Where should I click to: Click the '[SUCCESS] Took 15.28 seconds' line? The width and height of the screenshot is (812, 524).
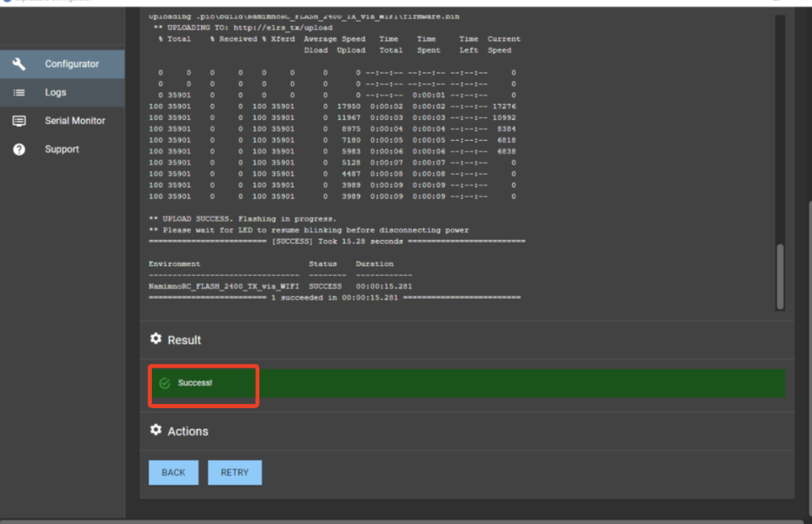pos(337,242)
